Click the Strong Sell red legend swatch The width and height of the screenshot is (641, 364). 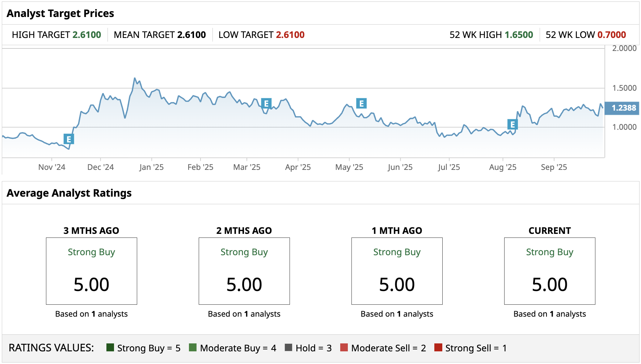tap(438, 347)
